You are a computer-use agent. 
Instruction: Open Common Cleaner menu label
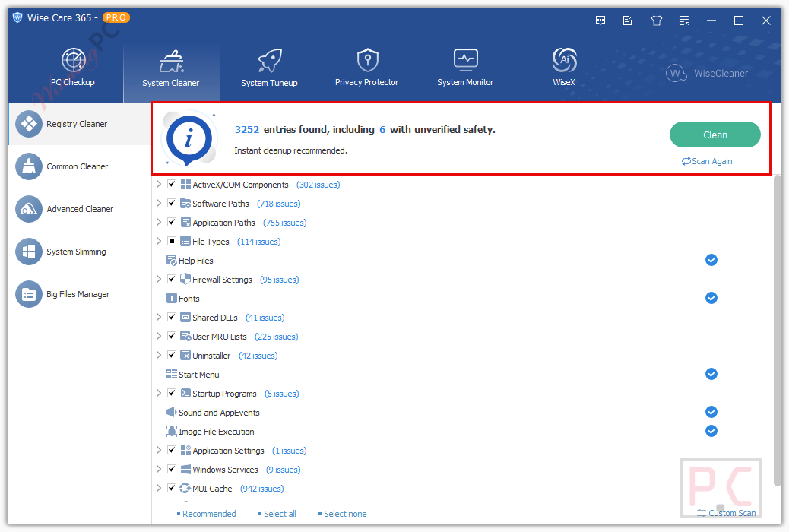(x=77, y=166)
